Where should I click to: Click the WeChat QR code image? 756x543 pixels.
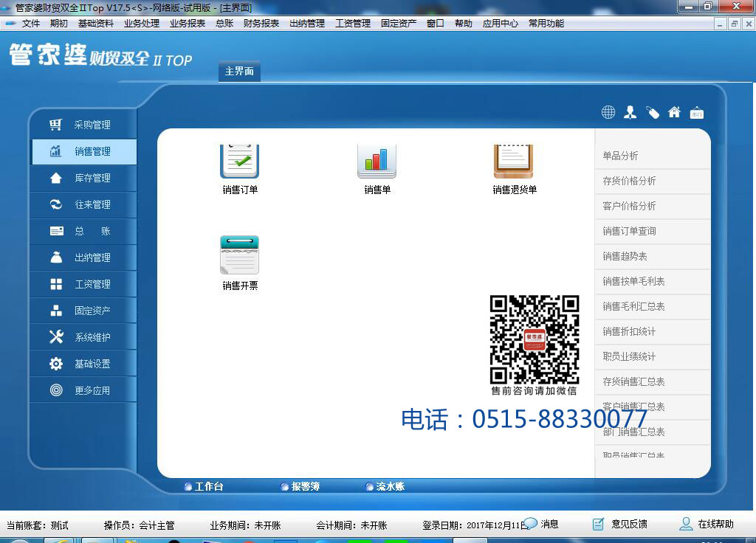535,339
